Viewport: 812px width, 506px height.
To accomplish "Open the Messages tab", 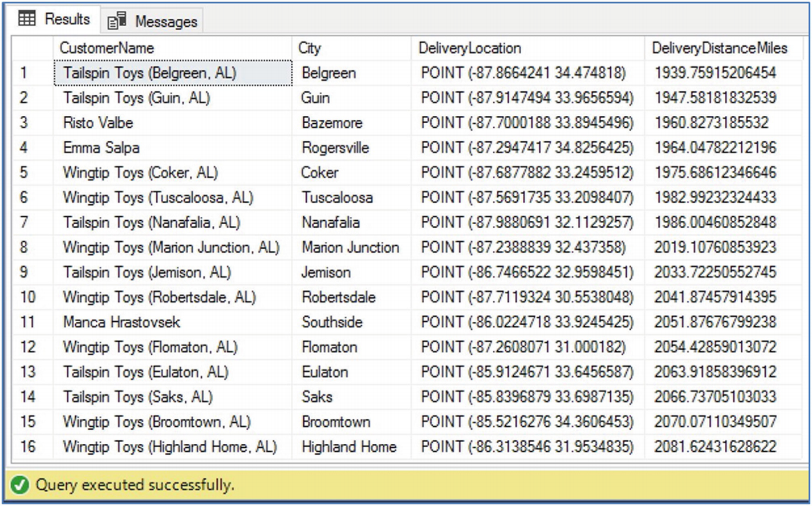I will coord(152,22).
